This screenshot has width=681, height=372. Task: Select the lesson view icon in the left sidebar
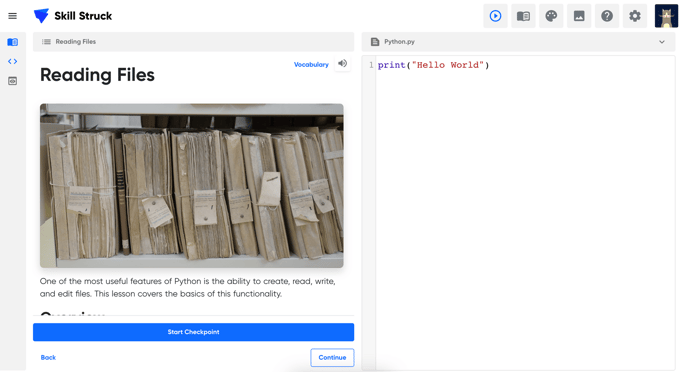13,42
